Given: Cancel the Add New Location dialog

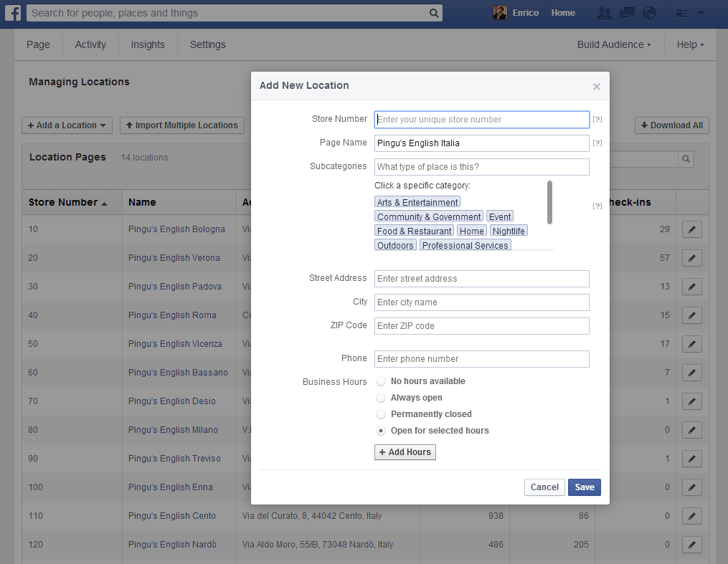Looking at the screenshot, I should [x=544, y=487].
